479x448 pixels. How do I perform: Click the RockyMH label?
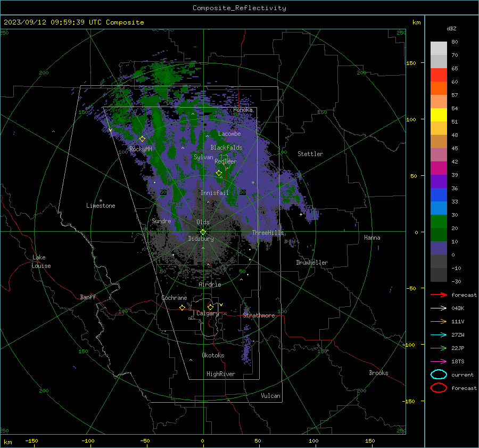coord(141,149)
